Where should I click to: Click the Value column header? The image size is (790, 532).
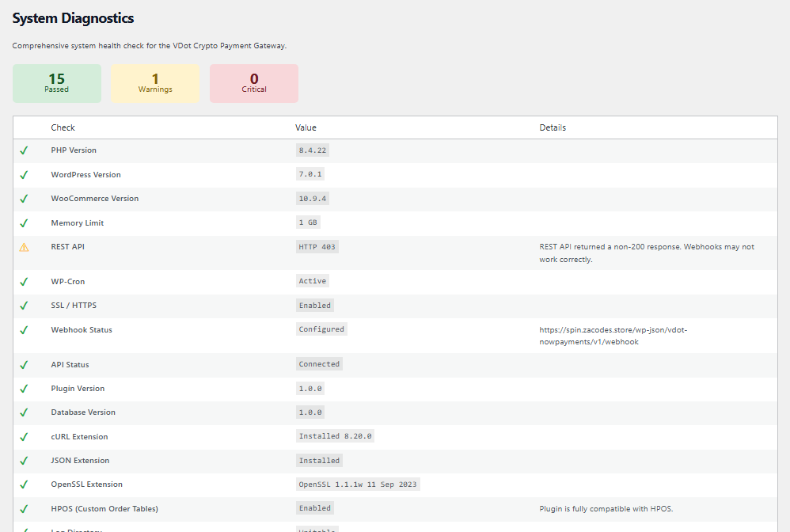tap(306, 127)
